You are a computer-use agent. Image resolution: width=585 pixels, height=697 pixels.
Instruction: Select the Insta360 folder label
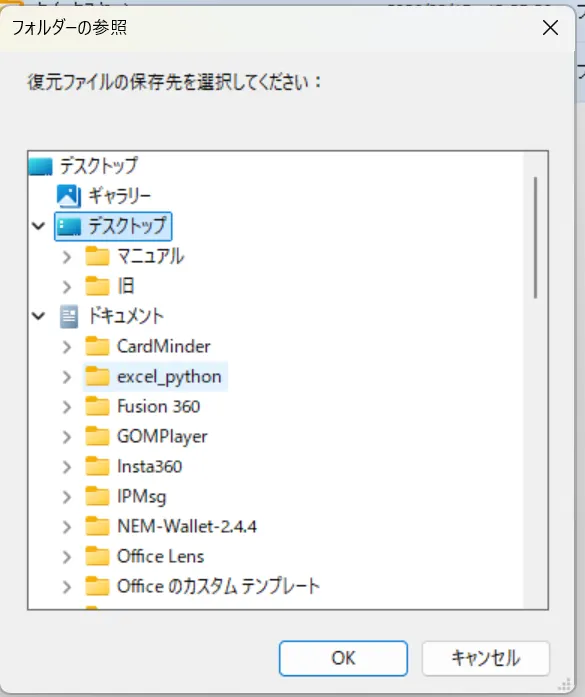click(x=149, y=466)
